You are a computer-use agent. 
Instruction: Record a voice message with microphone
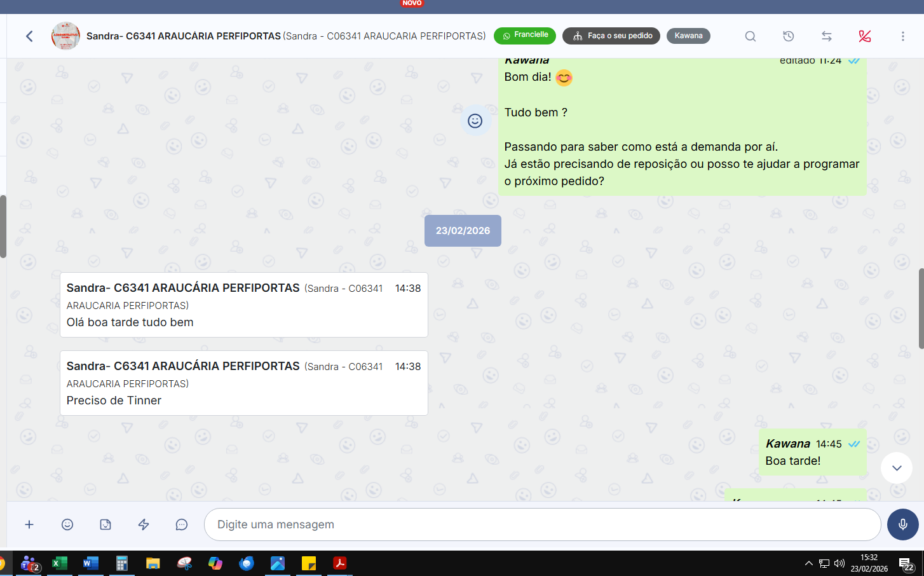click(902, 525)
